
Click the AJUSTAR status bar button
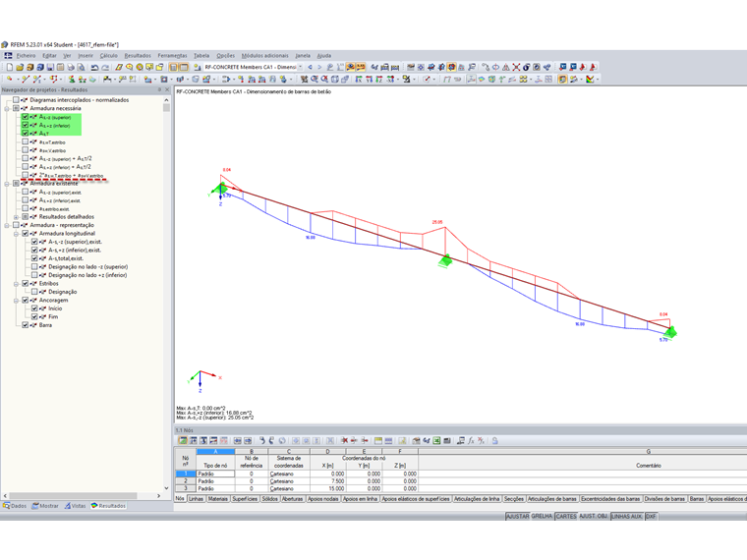[517, 517]
